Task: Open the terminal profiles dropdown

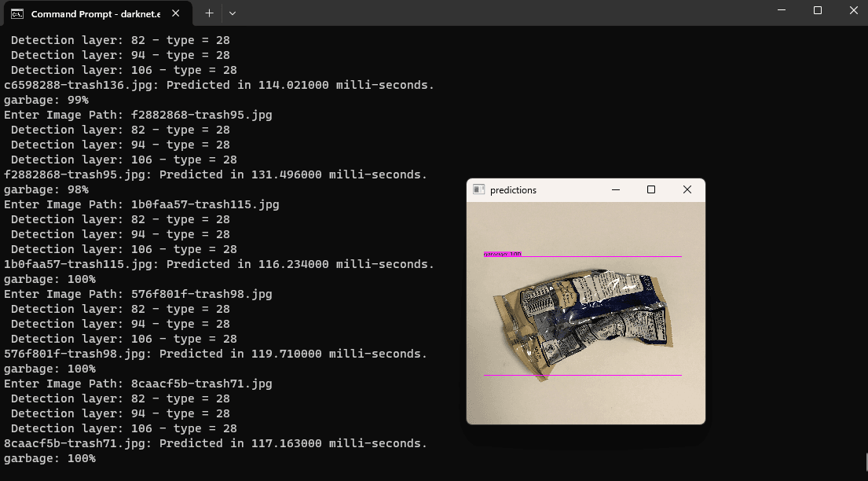Action: (x=233, y=13)
